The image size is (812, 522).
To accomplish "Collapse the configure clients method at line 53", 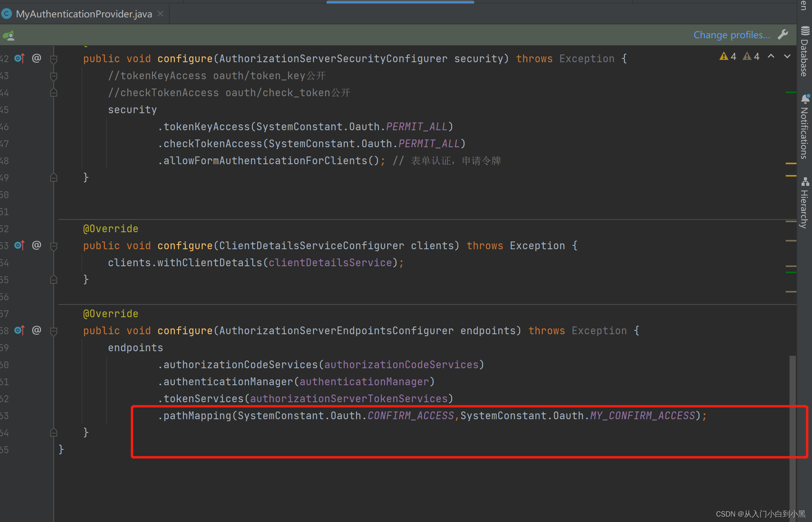I will coord(54,246).
